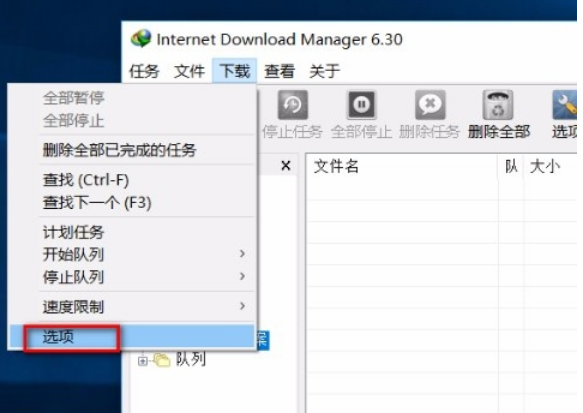The height and width of the screenshot is (413, 583).
Task: Click the 队 column header
Action: coord(511,166)
